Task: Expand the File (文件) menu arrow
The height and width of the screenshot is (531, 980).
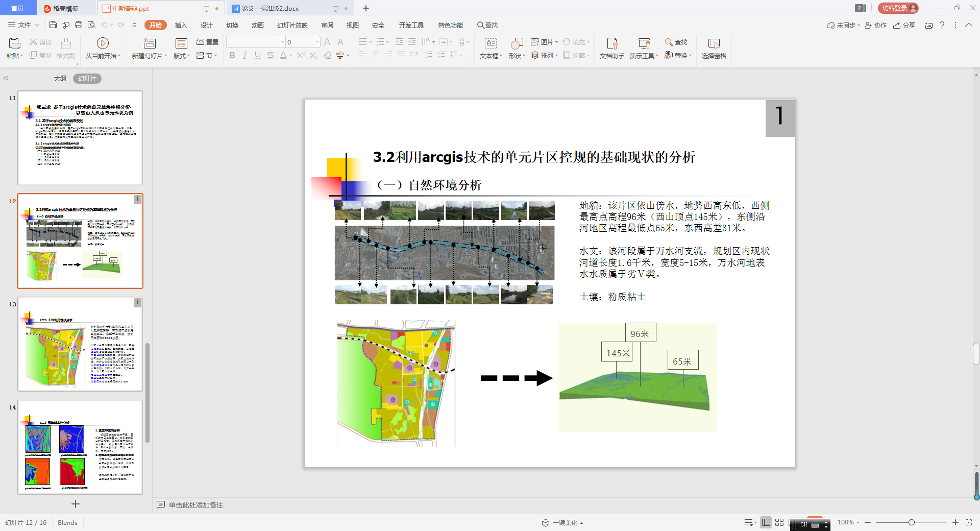Action: (37, 25)
